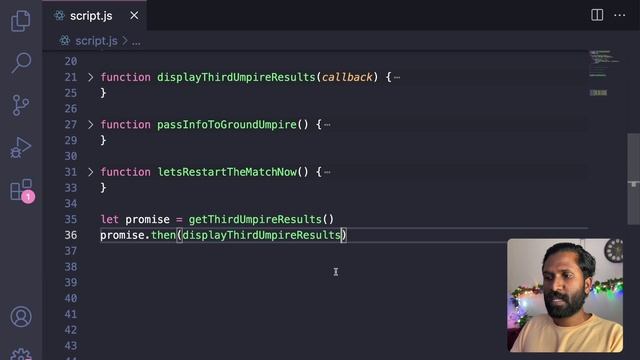
Task: Expand the letsRestartTheMatchNow function fold
Action: (90, 172)
